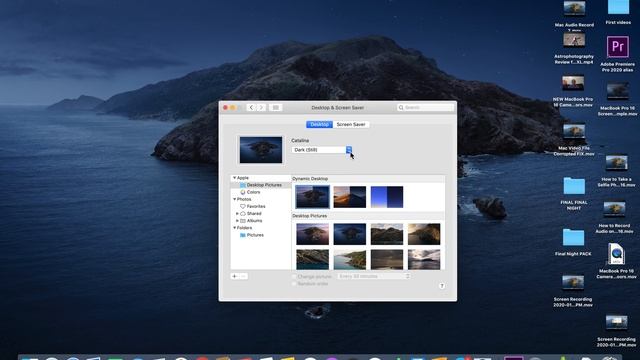Collapse the Apple section in the sidebar
640x360 pixels.
point(234,178)
